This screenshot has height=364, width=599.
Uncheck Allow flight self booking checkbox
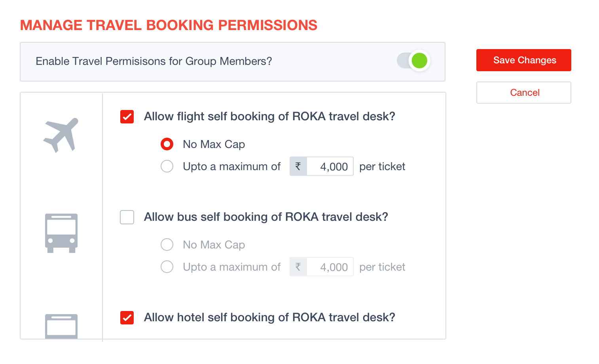tap(127, 117)
